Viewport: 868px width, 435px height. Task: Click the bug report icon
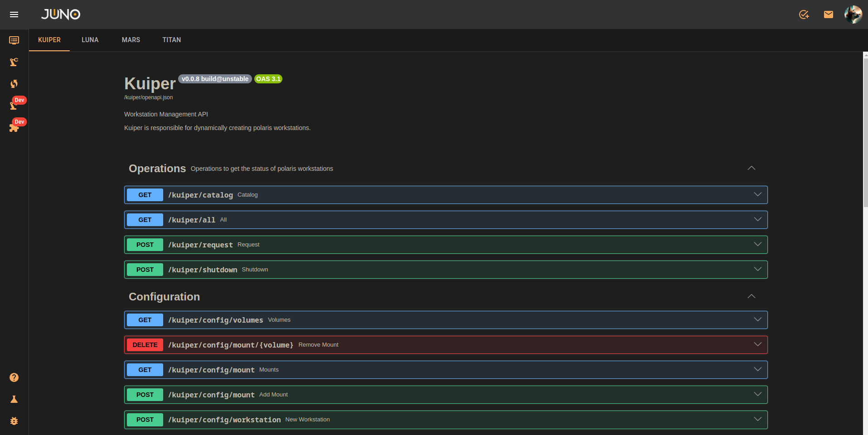pos(14,421)
